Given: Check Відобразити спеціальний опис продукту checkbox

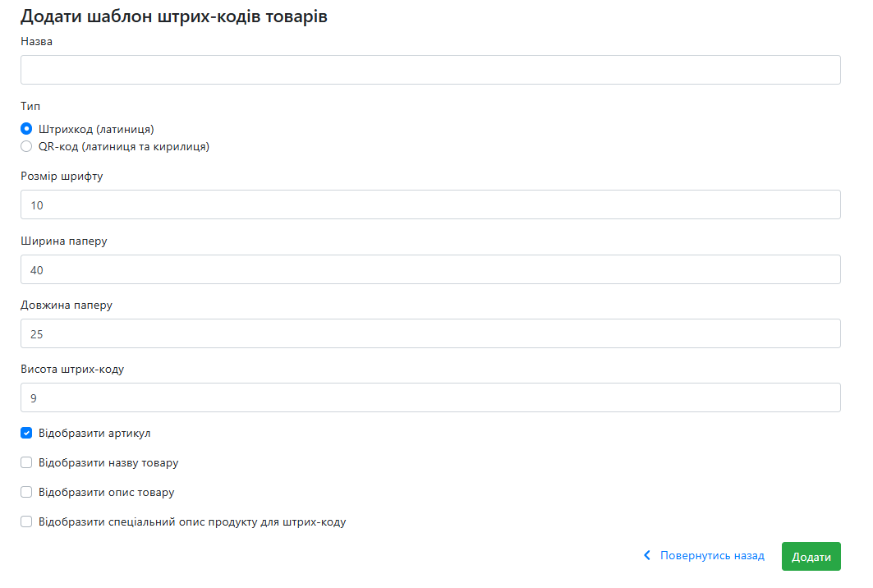Looking at the screenshot, I should pos(26,521).
